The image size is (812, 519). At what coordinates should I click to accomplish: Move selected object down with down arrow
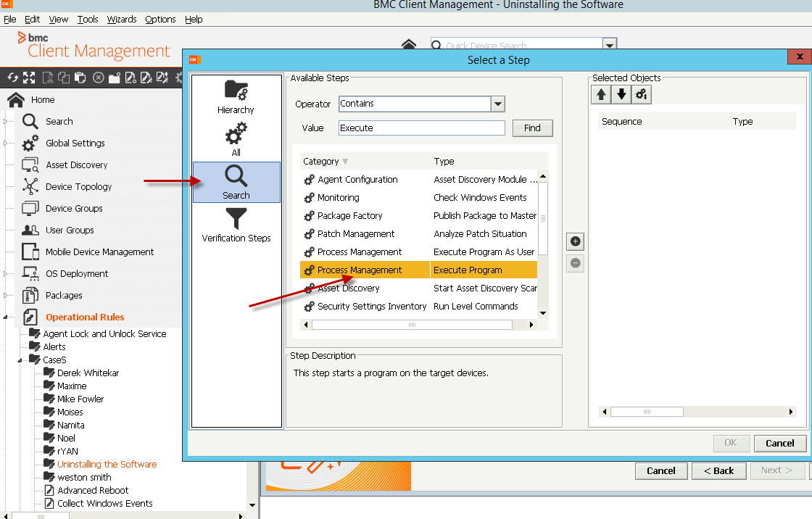pos(621,94)
